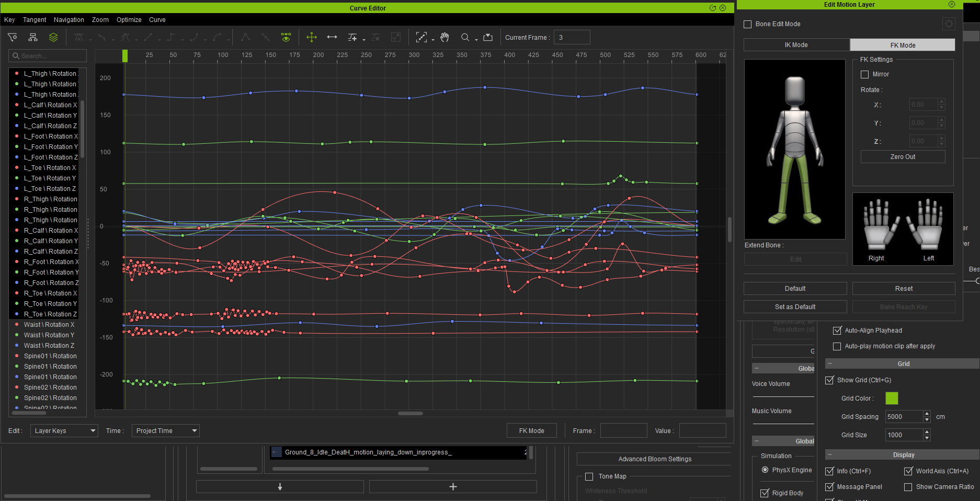This screenshot has height=501, width=980.
Task: Click the frame-all fit view icon
Action: coord(421,37)
